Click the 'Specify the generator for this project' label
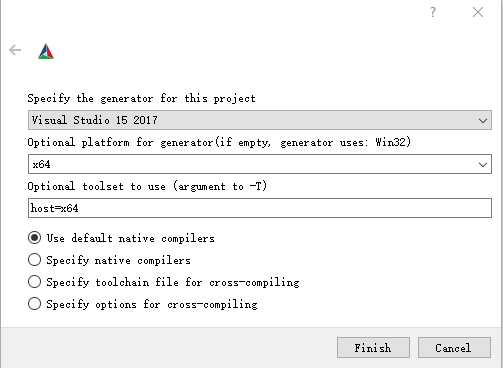The image size is (503, 368). point(142,98)
